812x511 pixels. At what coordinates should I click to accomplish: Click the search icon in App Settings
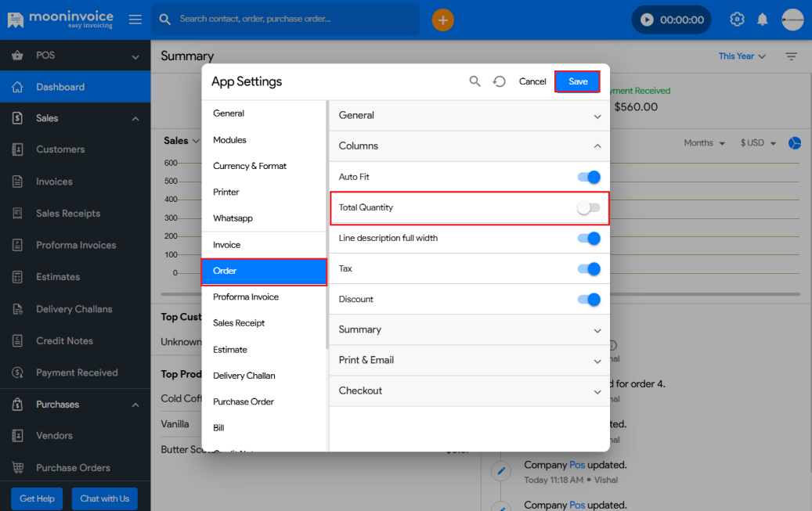click(x=475, y=81)
